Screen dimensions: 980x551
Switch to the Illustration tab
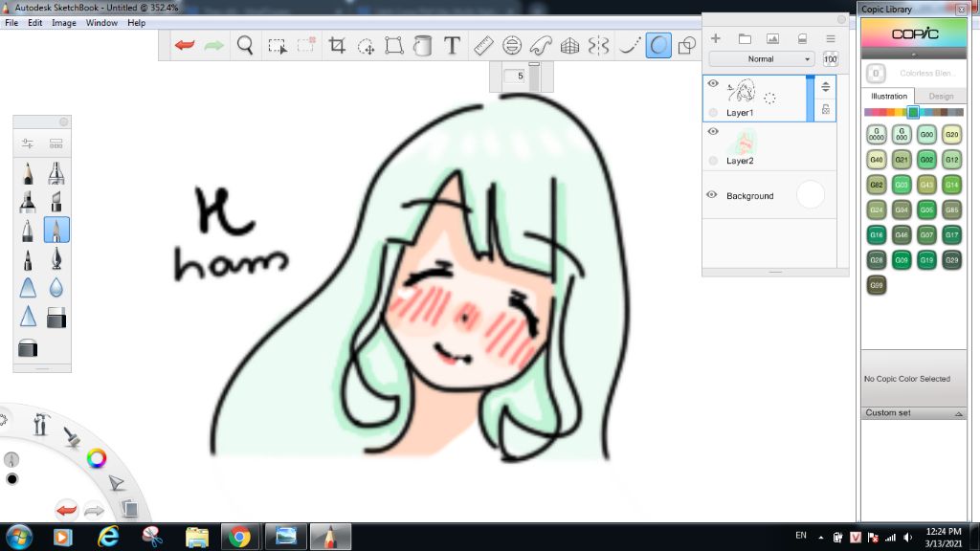coord(889,97)
